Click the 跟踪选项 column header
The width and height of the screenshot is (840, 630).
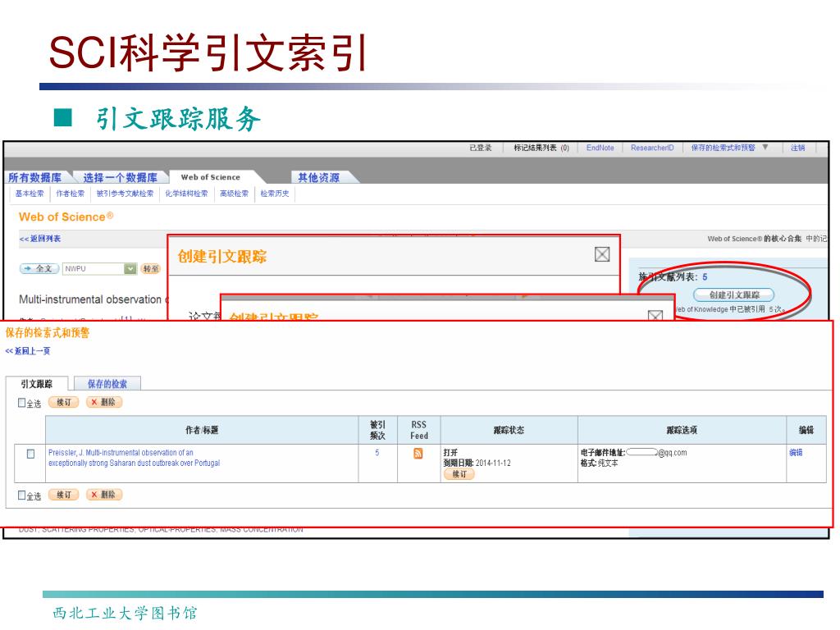pyautogui.click(x=682, y=430)
